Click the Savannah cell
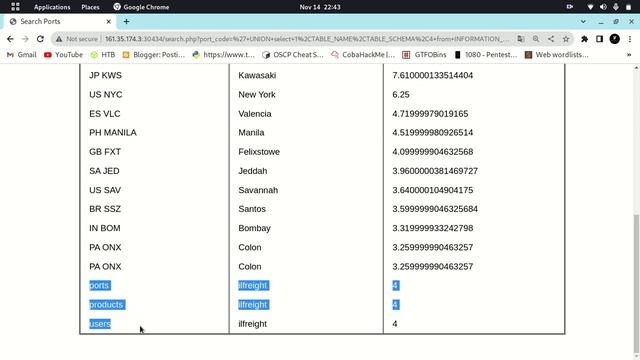640x360 pixels. (258, 190)
